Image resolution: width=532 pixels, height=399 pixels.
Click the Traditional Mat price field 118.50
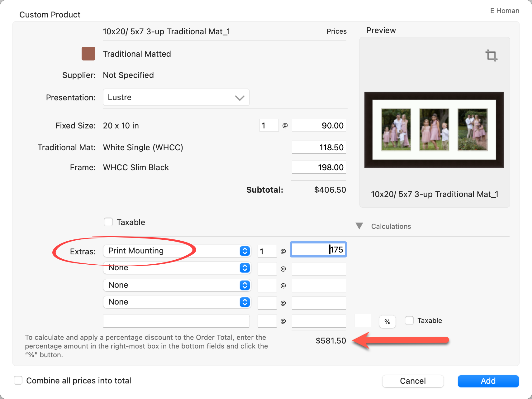pos(319,147)
